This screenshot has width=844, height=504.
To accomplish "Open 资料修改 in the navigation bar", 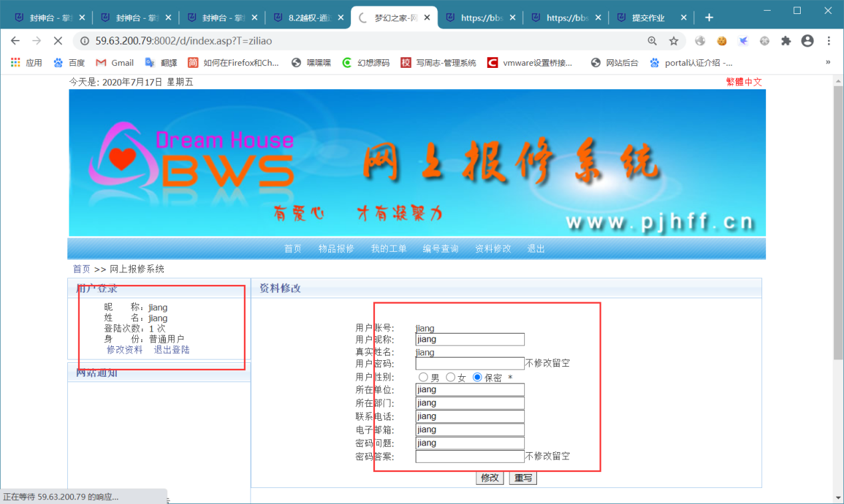I will coord(493,248).
